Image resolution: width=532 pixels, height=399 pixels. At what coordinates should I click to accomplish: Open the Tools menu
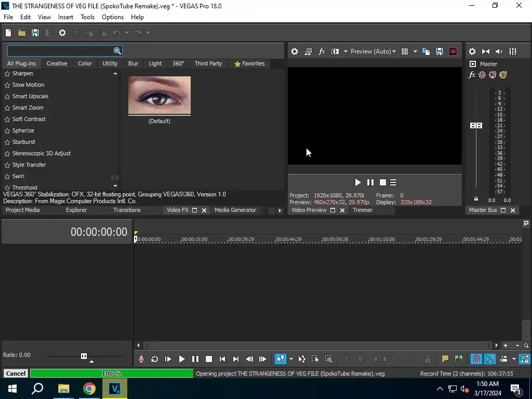point(87,17)
